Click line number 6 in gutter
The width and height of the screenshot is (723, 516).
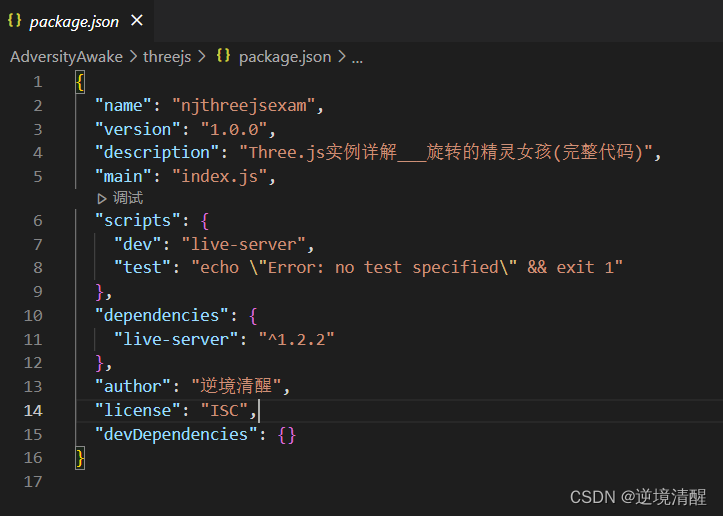pos(37,220)
